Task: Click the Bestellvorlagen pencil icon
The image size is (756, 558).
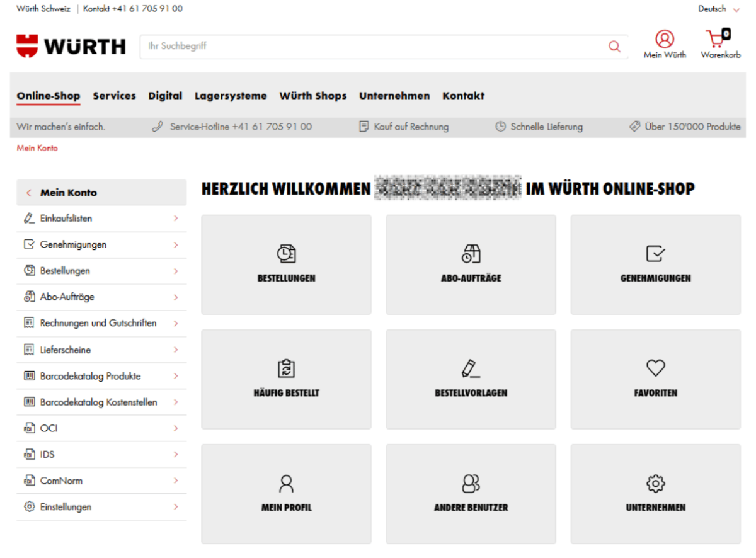Action: pos(471,368)
